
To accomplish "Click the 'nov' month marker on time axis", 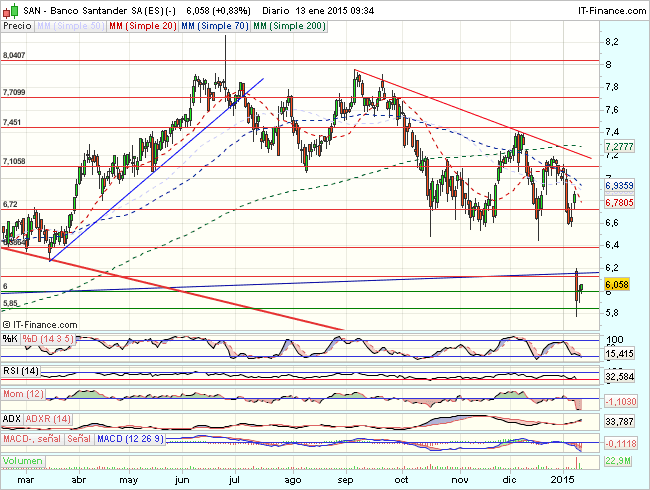I will pos(460,480).
